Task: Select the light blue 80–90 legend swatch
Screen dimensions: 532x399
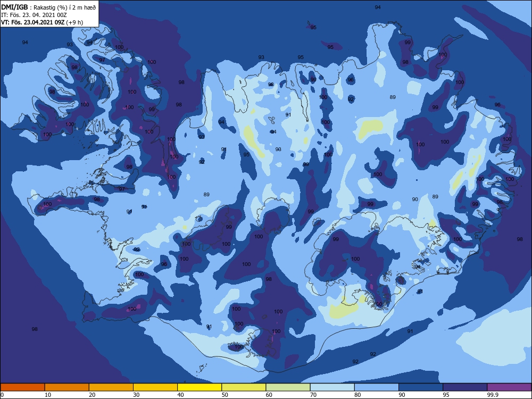Action: [x=377, y=387]
